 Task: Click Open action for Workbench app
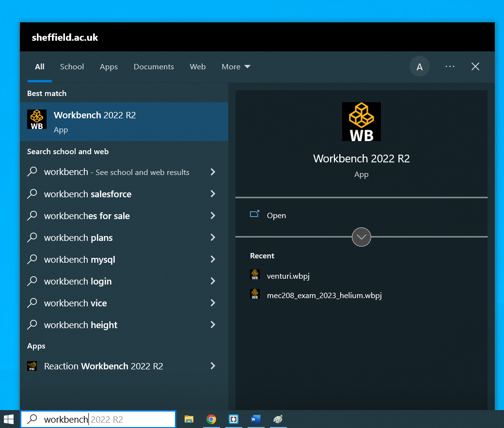276,215
